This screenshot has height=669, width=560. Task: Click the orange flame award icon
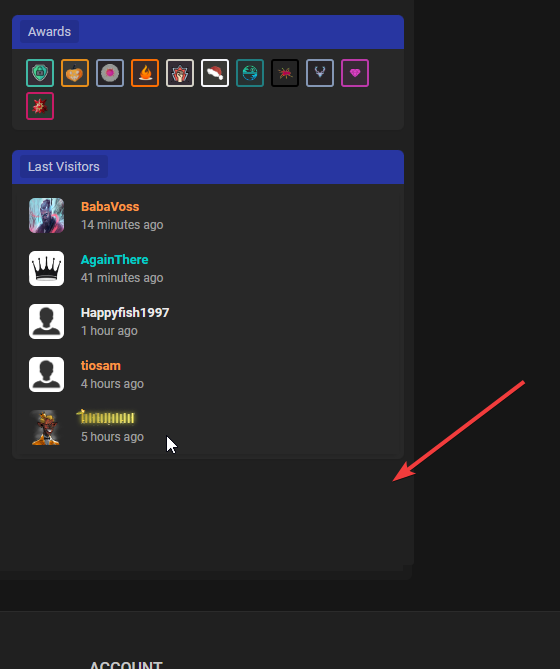145,73
